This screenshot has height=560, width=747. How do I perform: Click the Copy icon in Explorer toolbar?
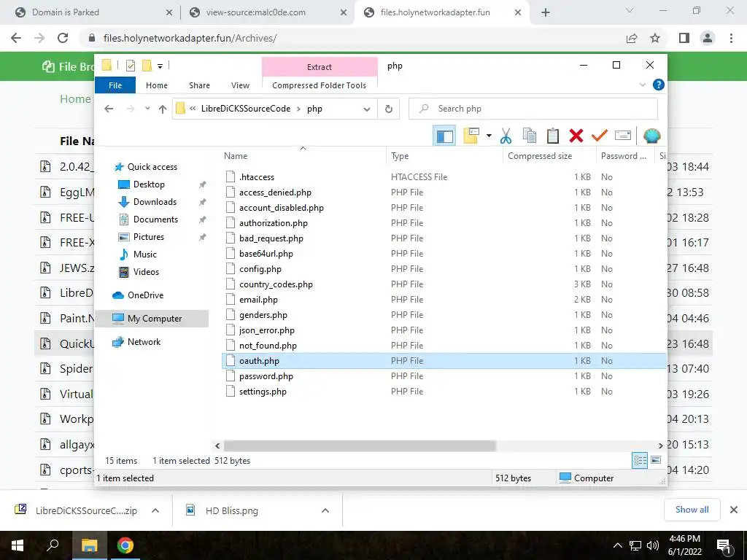(x=530, y=136)
